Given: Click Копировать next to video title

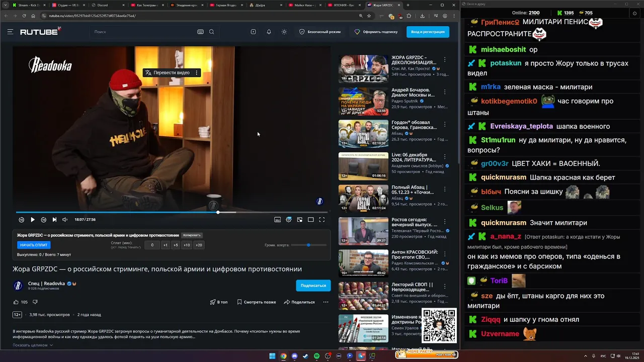Looking at the screenshot, I should click(x=192, y=235).
